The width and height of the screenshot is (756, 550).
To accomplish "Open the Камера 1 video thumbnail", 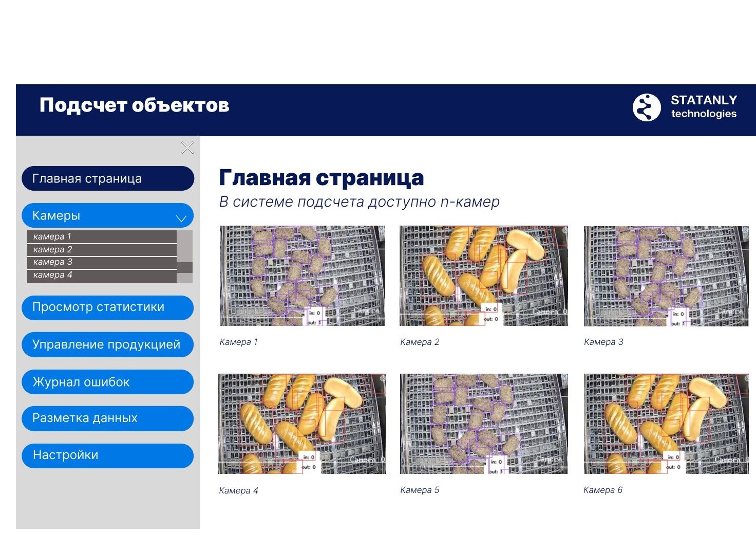I will point(302,276).
